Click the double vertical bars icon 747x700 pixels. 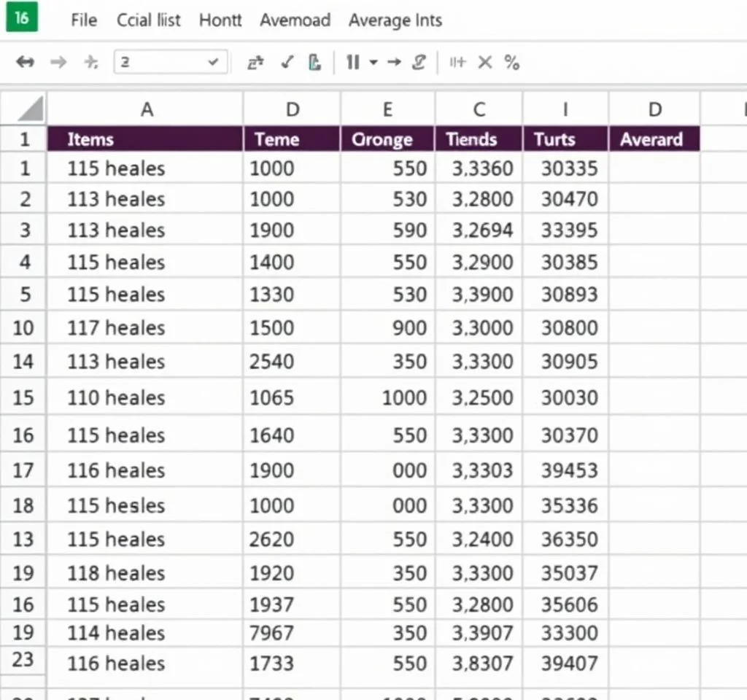tap(353, 62)
